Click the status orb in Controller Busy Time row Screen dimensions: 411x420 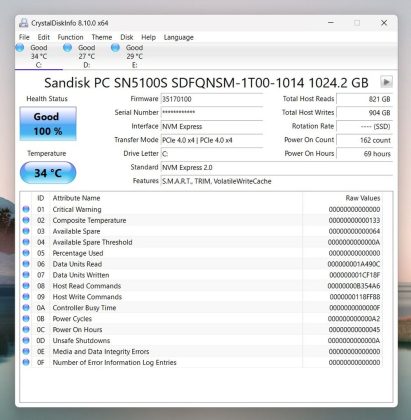click(26, 308)
